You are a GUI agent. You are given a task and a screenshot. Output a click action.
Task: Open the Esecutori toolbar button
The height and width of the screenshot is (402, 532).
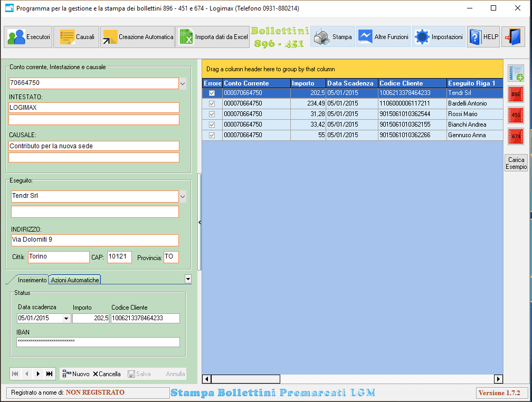point(28,36)
